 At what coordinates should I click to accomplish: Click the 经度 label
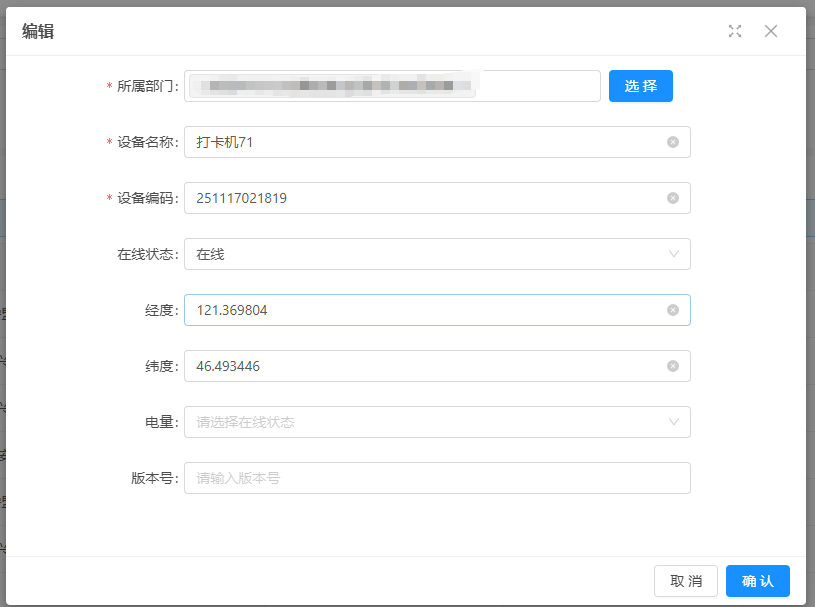162,310
